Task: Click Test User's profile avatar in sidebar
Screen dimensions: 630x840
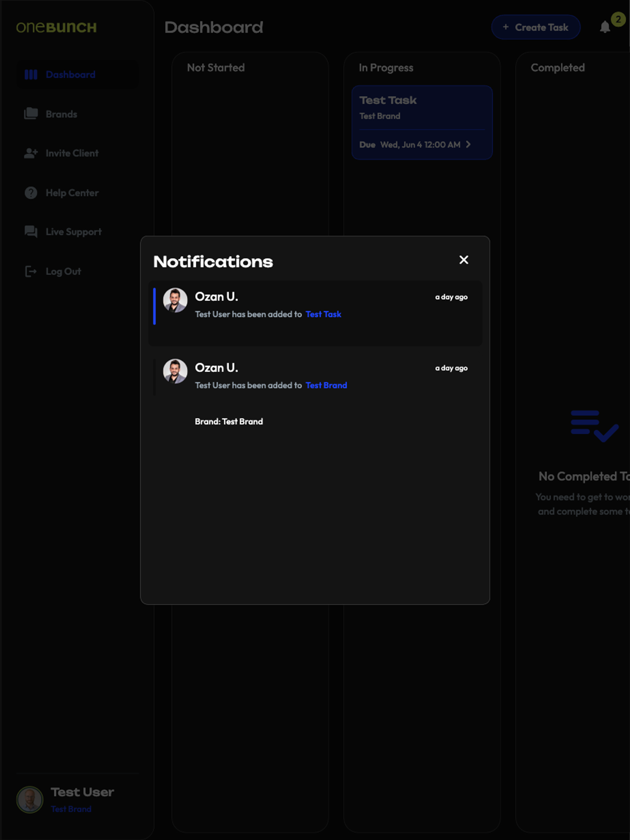Action: point(30,799)
